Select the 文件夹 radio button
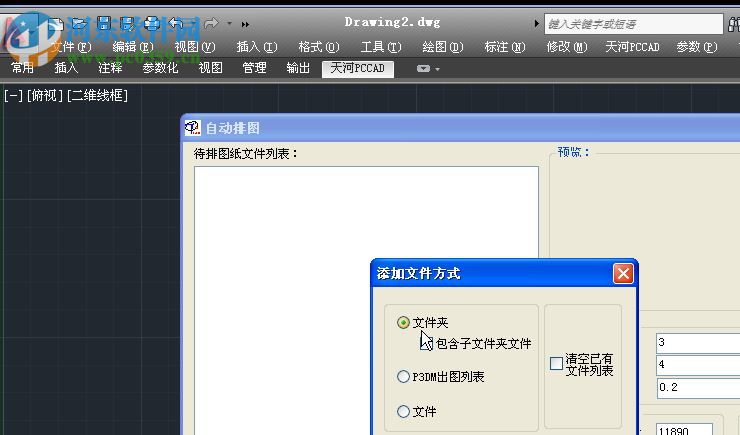This screenshot has width=740, height=435. coord(403,323)
